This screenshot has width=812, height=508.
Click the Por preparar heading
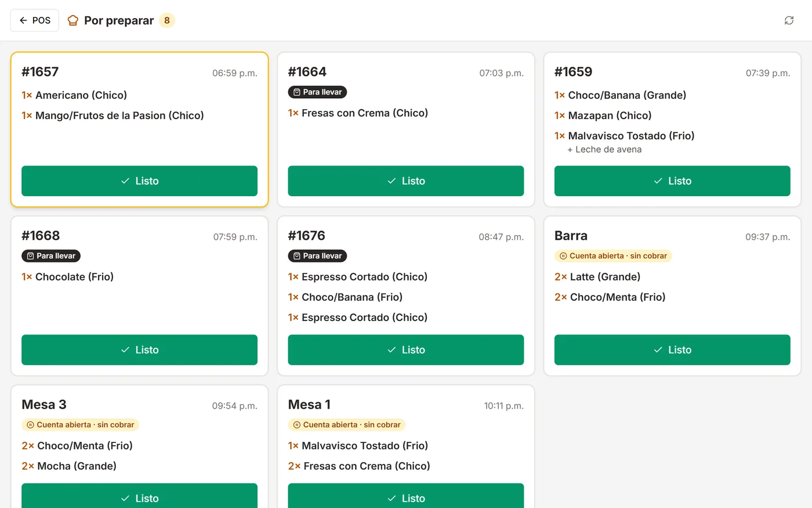(x=119, y=20)
